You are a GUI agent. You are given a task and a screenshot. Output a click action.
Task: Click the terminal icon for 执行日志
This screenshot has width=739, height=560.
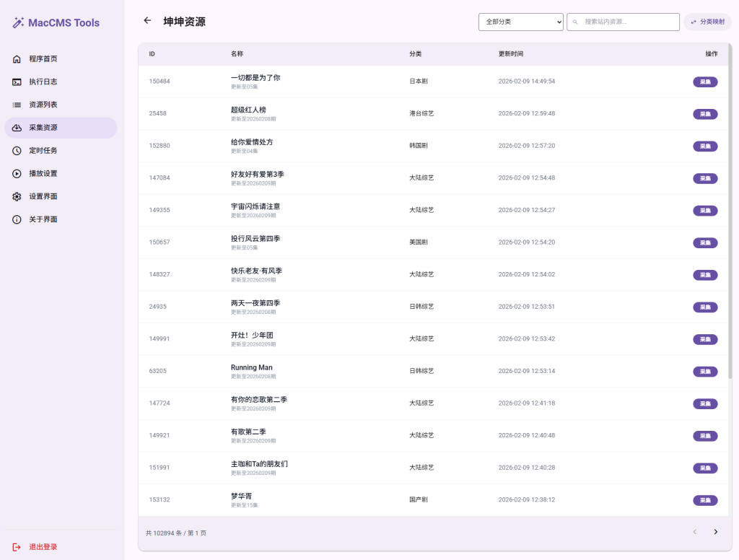click(x=17, y=82)
